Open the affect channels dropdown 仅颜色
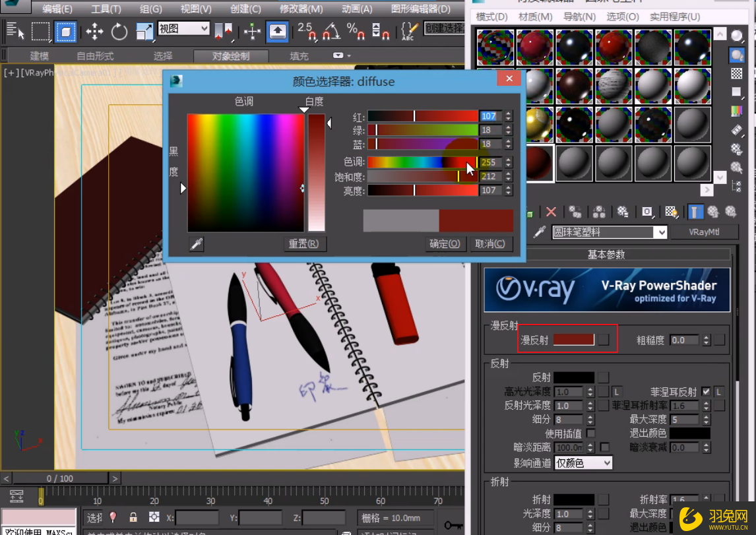 583,463
